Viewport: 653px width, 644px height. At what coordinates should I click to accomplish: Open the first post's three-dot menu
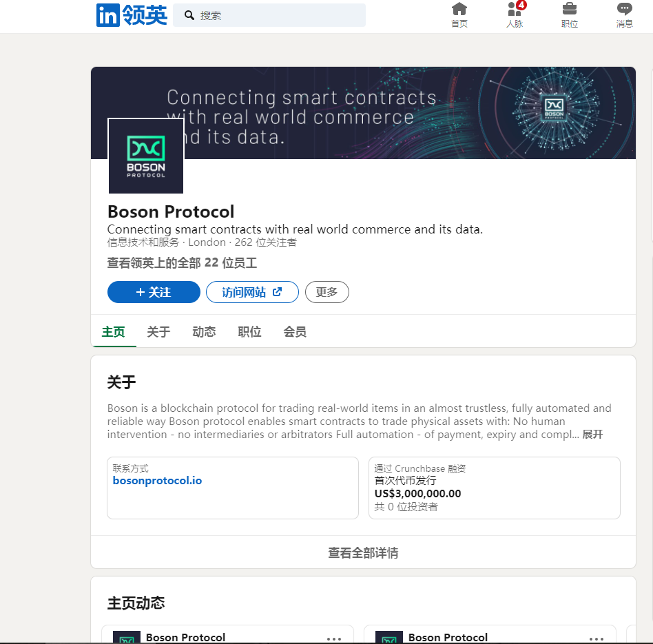click(x=334, y=638)
